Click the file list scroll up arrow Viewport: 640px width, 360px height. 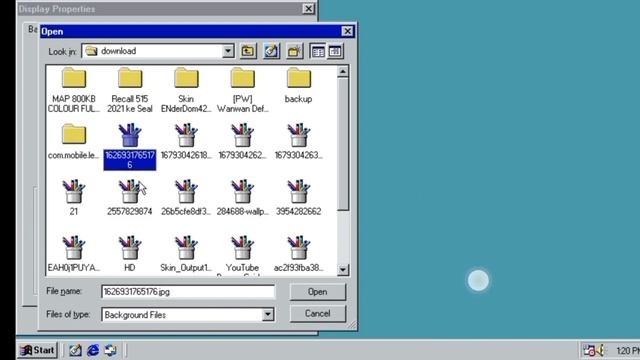tap(343, 72)
